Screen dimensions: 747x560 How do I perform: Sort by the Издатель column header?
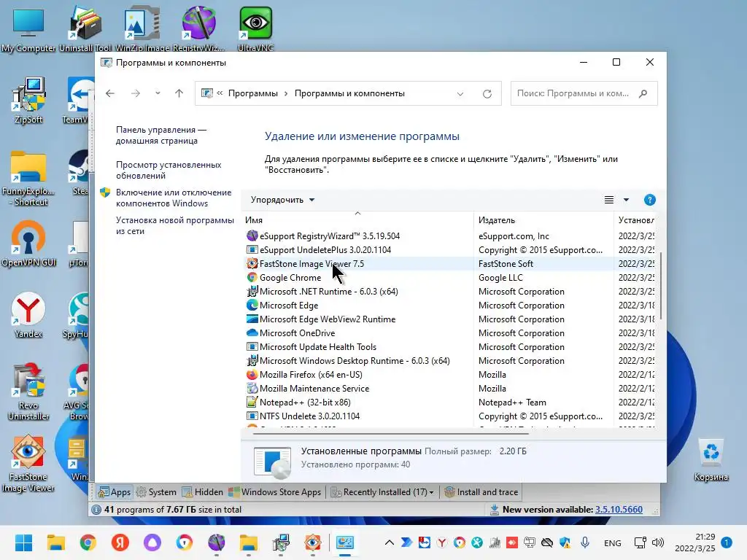(543, 220)
